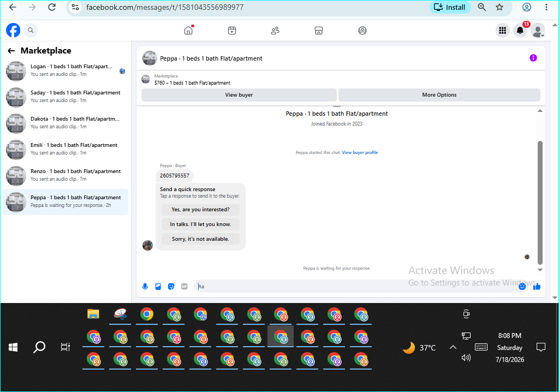The width and height of the screenshot is (559, 392).
Task: Click the address bar URL
Action: pyautogui.click(x=165, y=7)
